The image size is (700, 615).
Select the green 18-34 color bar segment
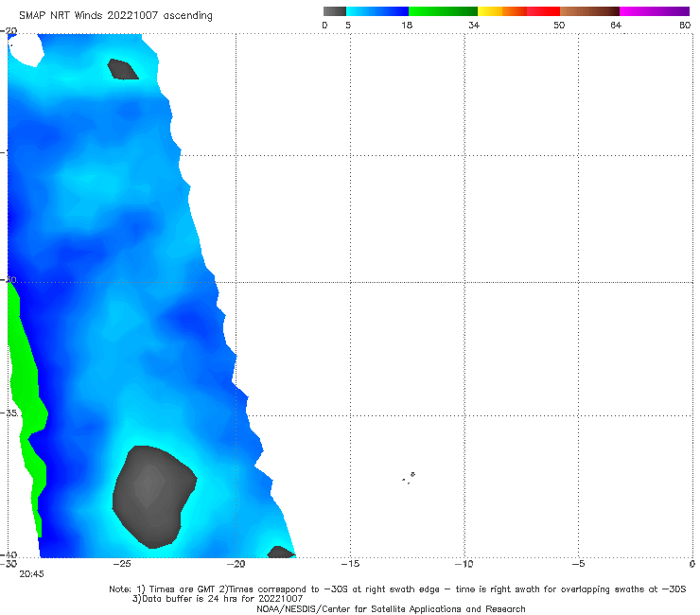point(443,11)
